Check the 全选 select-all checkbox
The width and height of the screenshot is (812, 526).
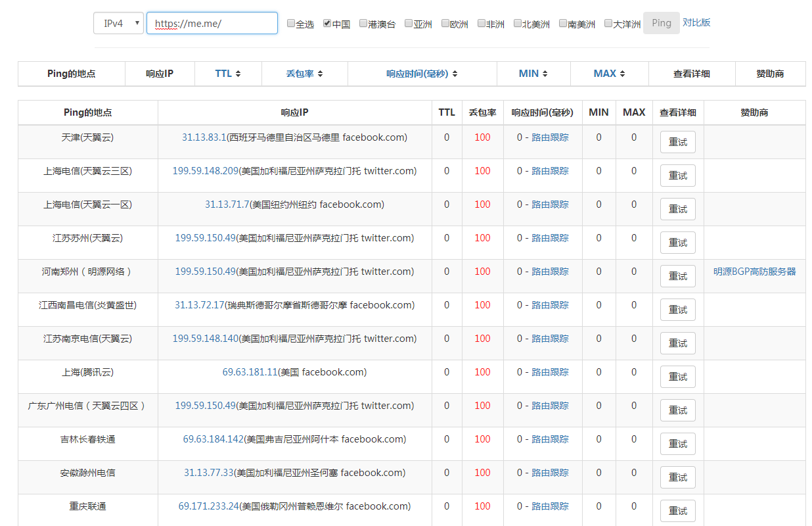291,23
